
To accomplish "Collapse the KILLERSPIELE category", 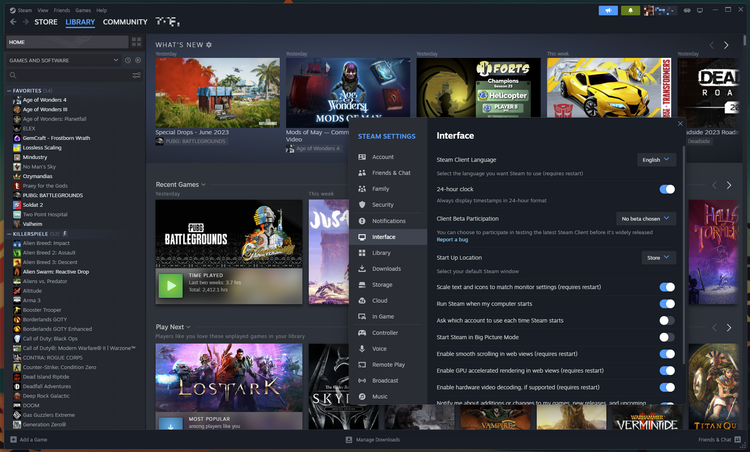I will [x=9, y=234].
